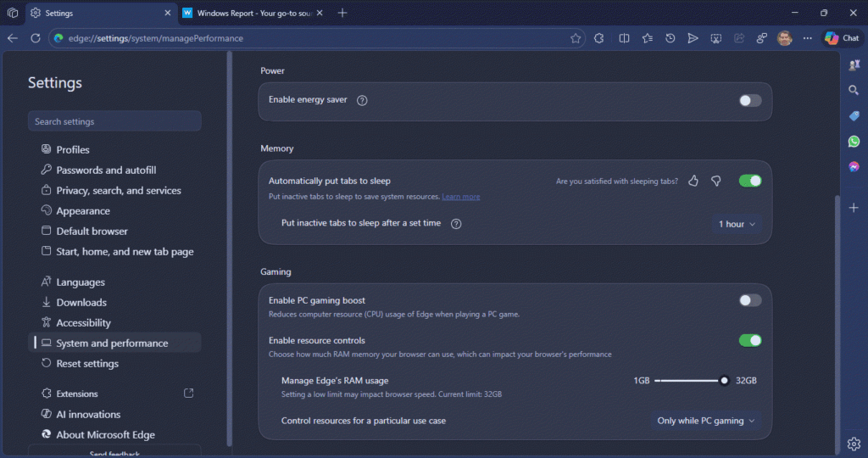Image resolution: width=868 pixels, height=458 pixels.
Task: Turn off Automatically put tabs to sleep
Action: tap(750, 182)
